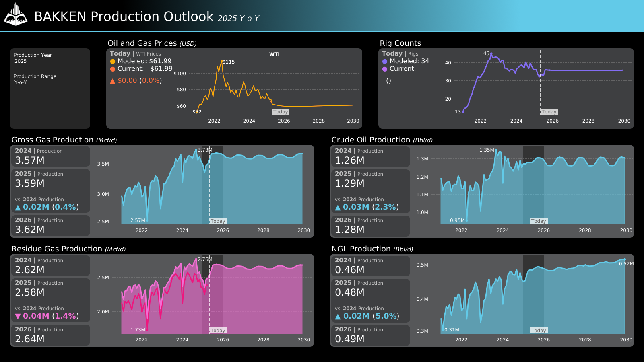
Task: Click the Crude Oil Production section title
Action: coord(382,140)
